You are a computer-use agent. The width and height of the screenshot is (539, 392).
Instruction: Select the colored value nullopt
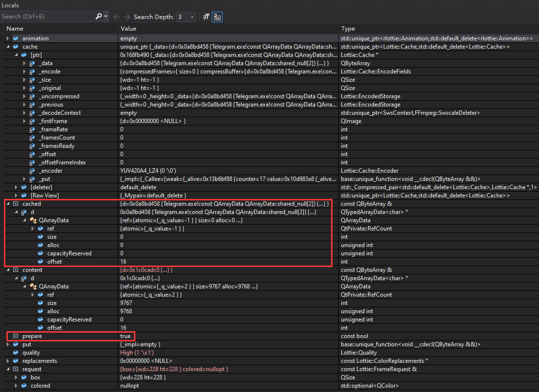[130, 386]
